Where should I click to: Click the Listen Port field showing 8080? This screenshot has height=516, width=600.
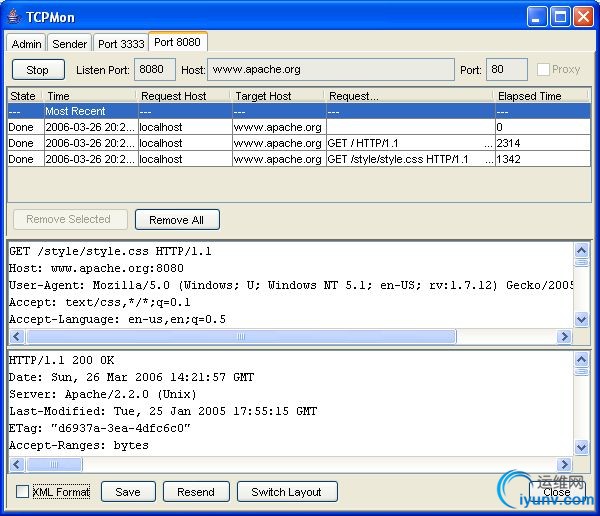point(155,69)
